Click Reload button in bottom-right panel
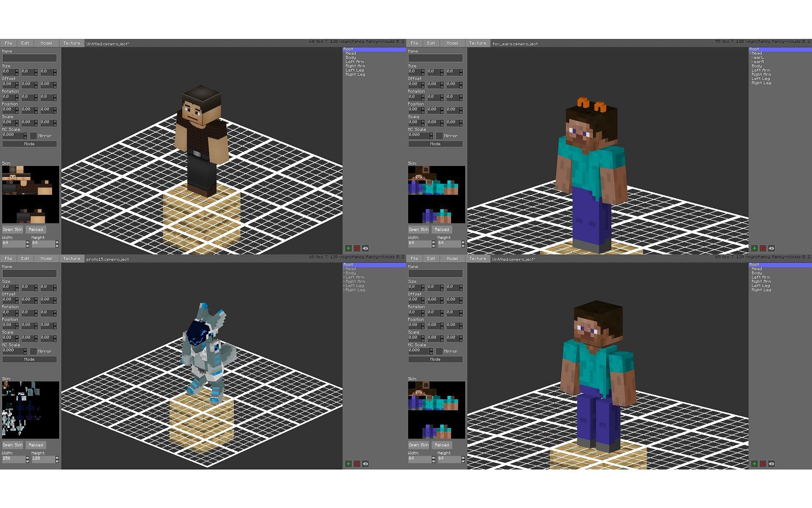 442,444
